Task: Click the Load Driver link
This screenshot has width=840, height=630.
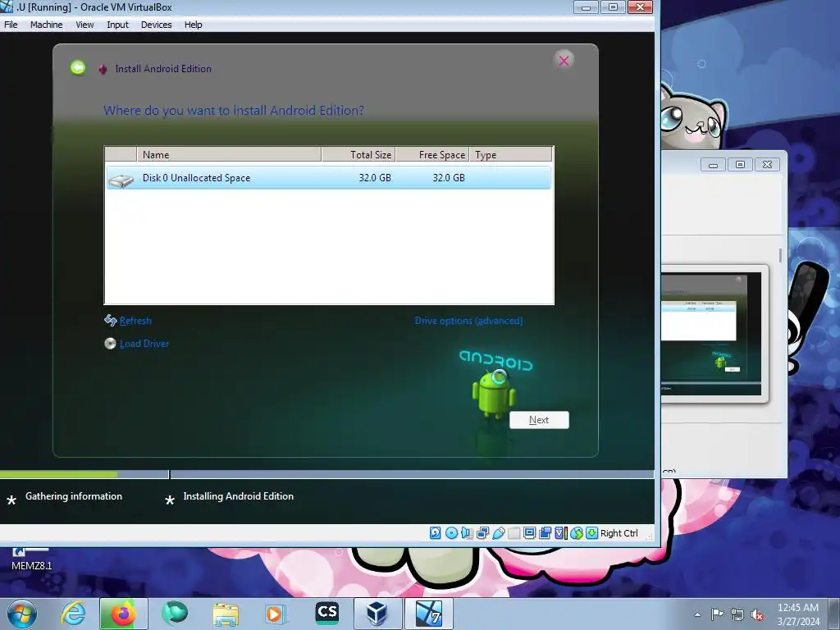Action: 144,344
